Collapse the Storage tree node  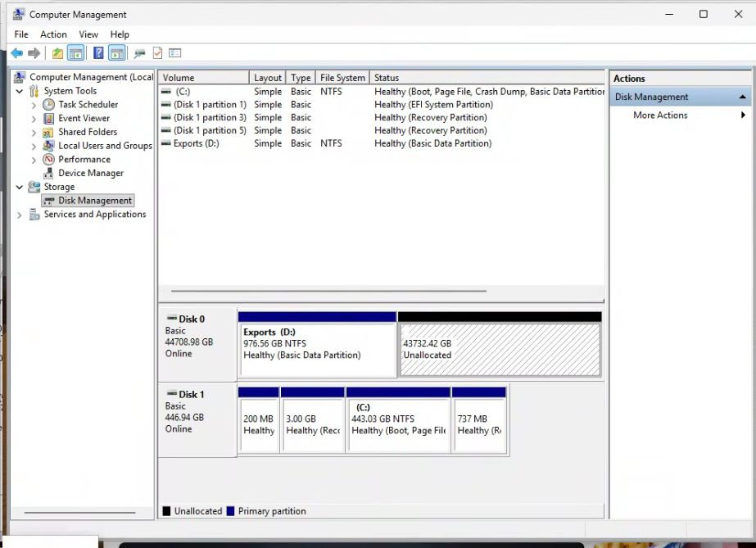click(x=20, y=187)
